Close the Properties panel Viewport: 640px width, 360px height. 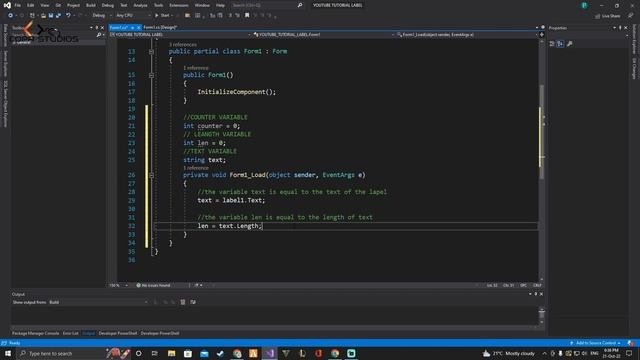tap(626, 28)
